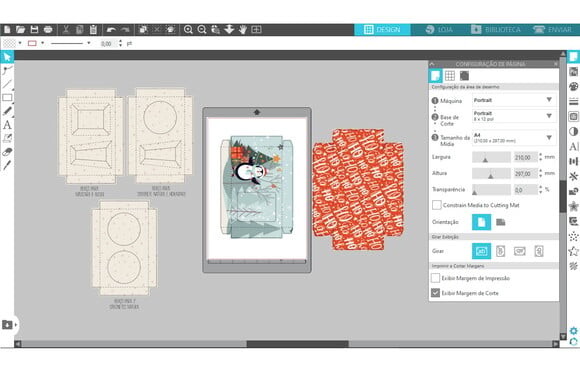The width and height of the screenshot is (580, 369).
Task: Pick the Line drawing tool
Action: pyautogui.click(x=7, y=84)
